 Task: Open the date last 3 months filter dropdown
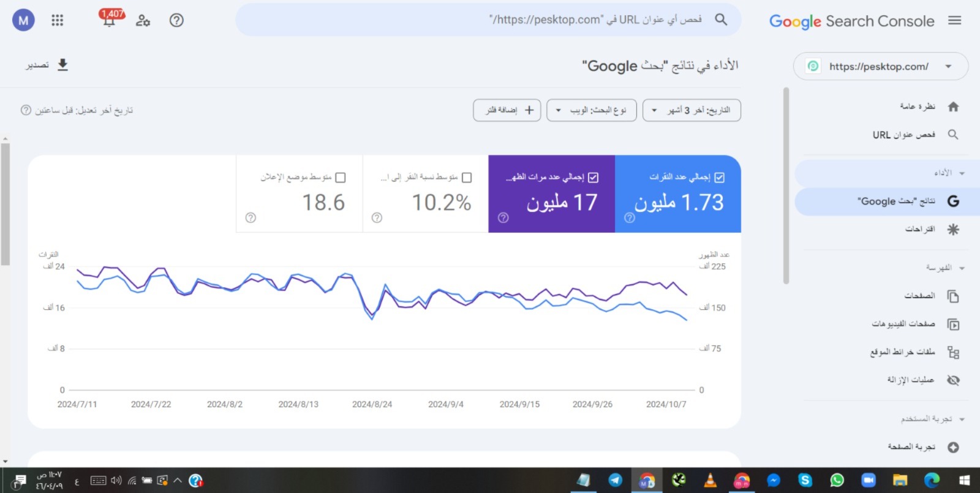(692, 110)
